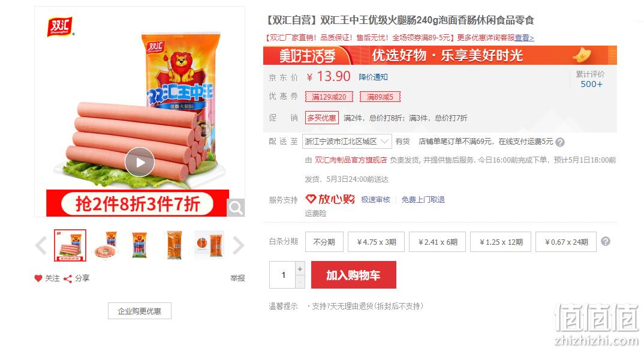This screenshot has height=351, width=644.
Task: Click the quantity input field
Action: (282, 275)
